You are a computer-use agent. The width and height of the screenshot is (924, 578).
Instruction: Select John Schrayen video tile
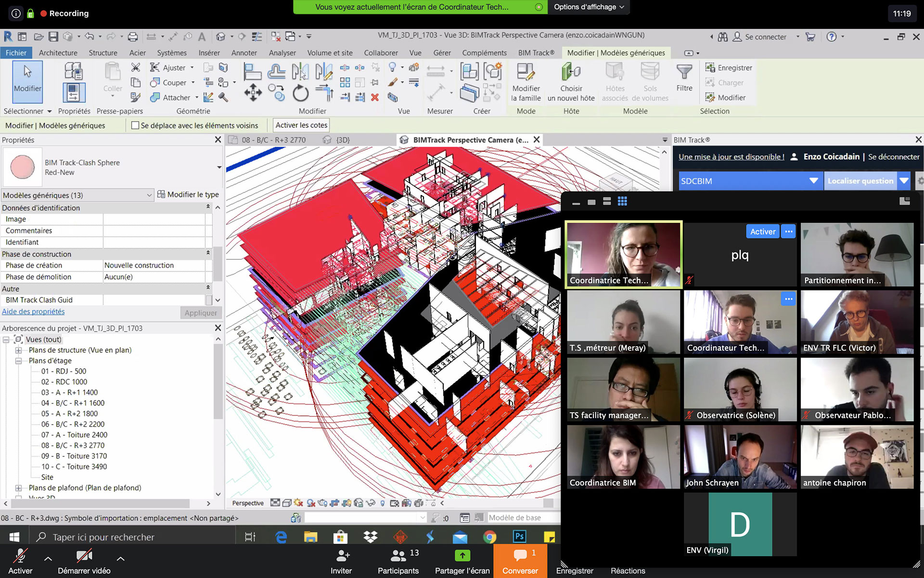(x=740, y=457)
